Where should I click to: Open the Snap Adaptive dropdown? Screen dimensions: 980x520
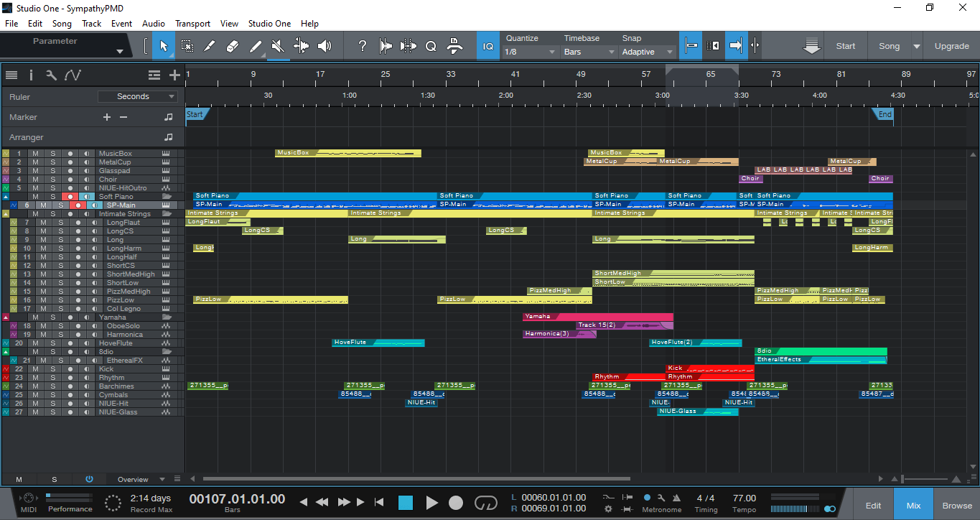(648, 52)
